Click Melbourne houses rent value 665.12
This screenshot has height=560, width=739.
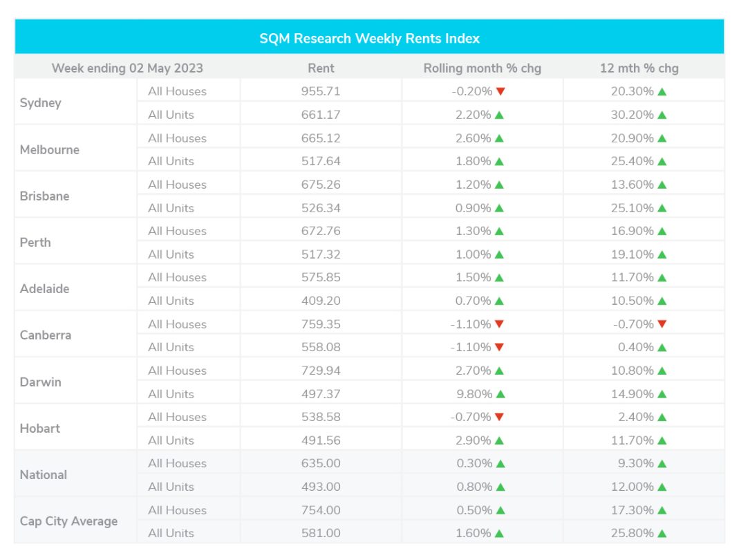321,138
